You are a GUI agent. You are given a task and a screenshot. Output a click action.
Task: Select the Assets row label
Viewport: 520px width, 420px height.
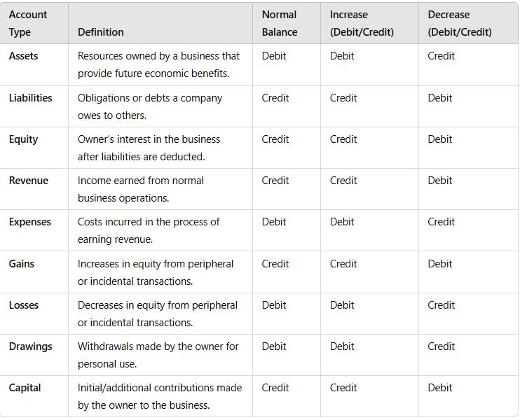tap(24, 56)
